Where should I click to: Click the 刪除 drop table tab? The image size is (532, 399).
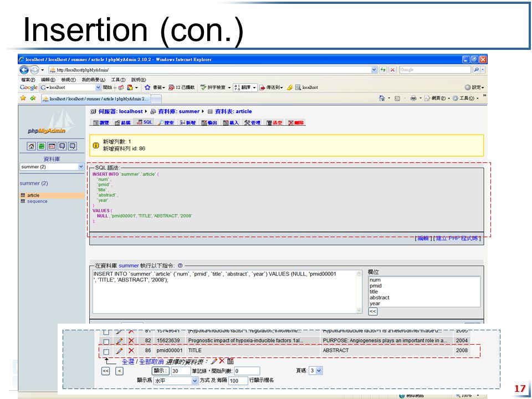coord(296,122)
